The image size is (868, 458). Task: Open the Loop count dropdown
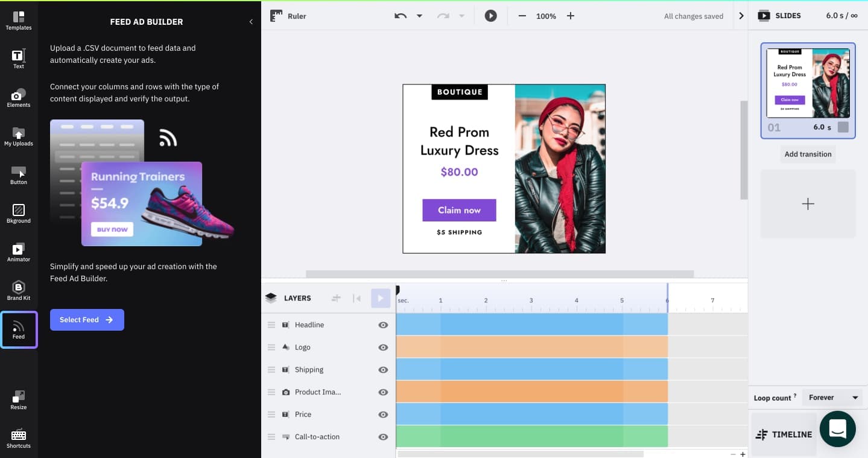click(833, 397)
